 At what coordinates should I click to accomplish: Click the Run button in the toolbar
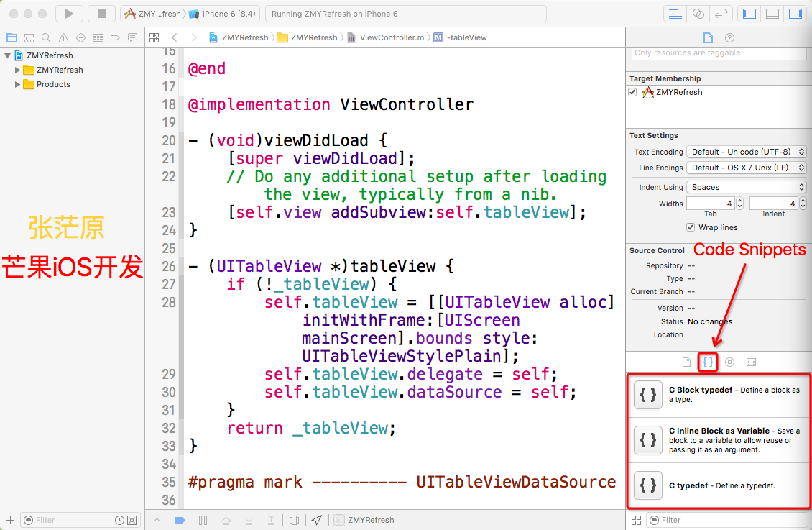69,14
